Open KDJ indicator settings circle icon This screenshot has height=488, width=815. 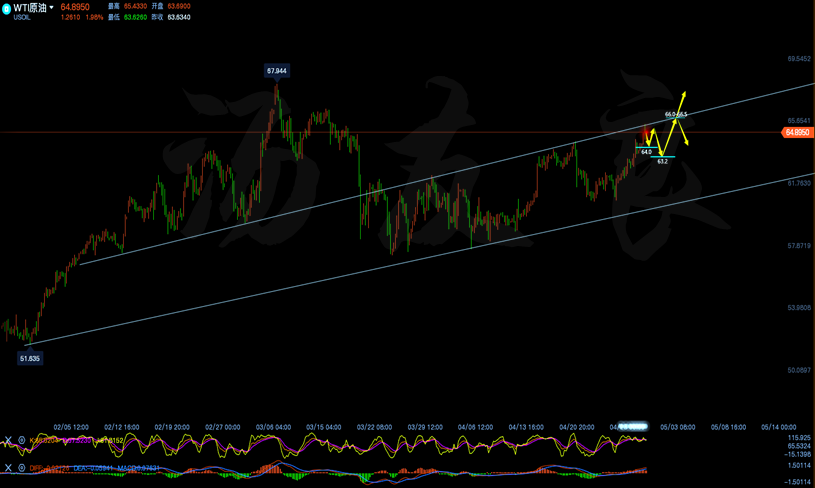[21, 440]
